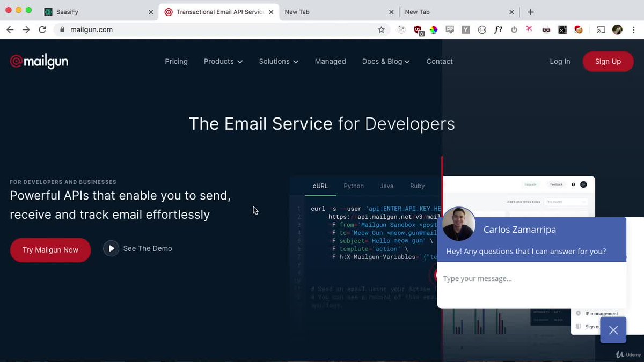Image resolution: width=644 pixels, height=362 pixels.
Task: Select the Python code tab
Action: [354, 186]
